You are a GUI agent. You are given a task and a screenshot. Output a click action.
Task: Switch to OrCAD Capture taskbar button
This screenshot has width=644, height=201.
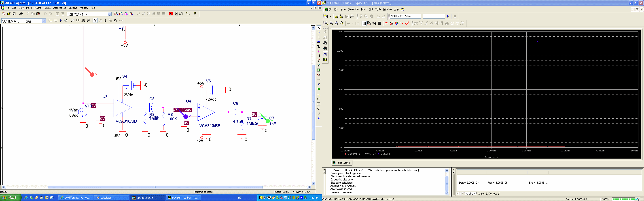[148, 198]
